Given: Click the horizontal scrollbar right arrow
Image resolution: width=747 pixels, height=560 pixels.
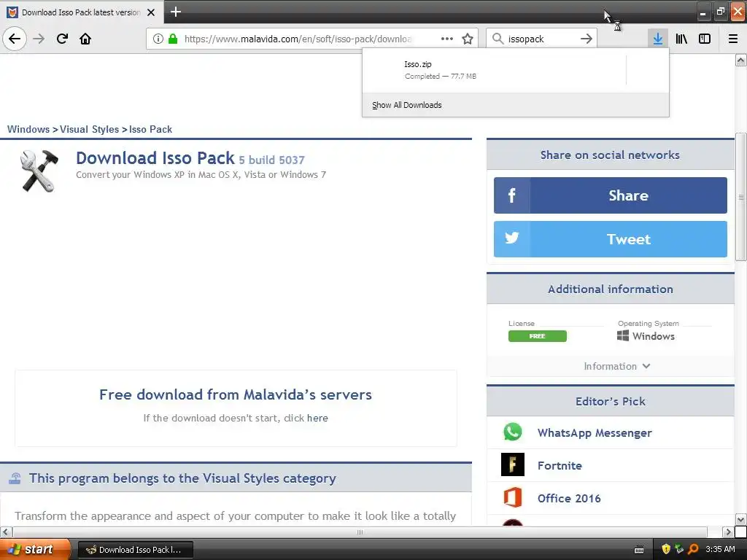Looking at the screenshot, I should [727, 532].
